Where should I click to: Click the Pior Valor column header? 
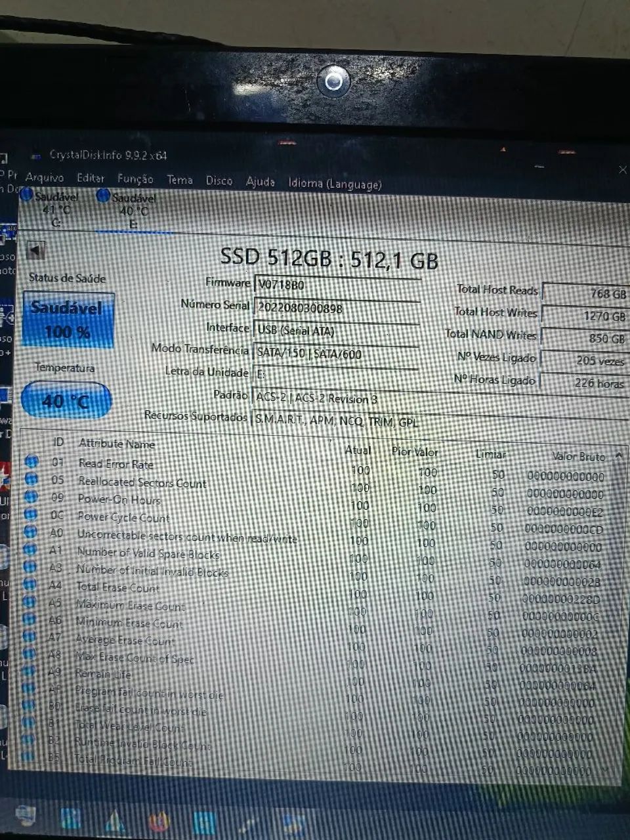[x=415, y=451]
